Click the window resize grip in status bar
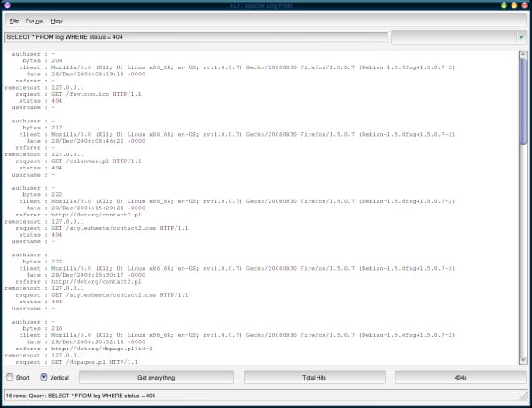The width and height of the screenshot is (532, 408). point(522,396)
